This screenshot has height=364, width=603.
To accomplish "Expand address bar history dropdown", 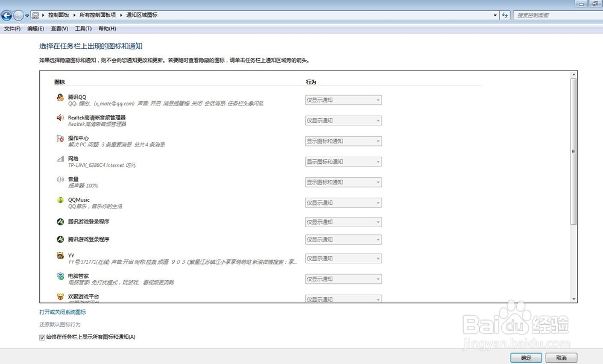I will pyautogui.click(x=495, y=15).
